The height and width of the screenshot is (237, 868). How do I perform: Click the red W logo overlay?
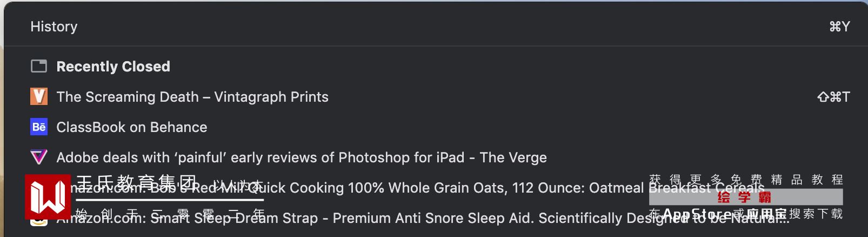[x=48, y=196]
